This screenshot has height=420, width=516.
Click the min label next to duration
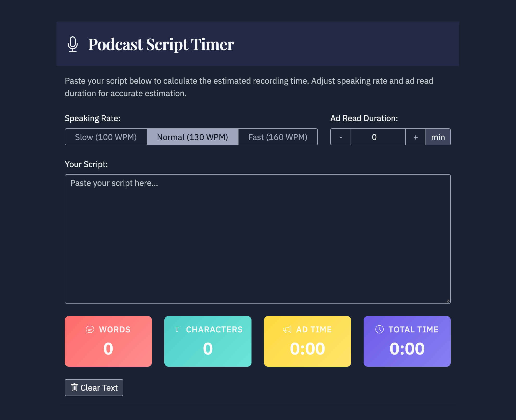[x=438, y=137]
